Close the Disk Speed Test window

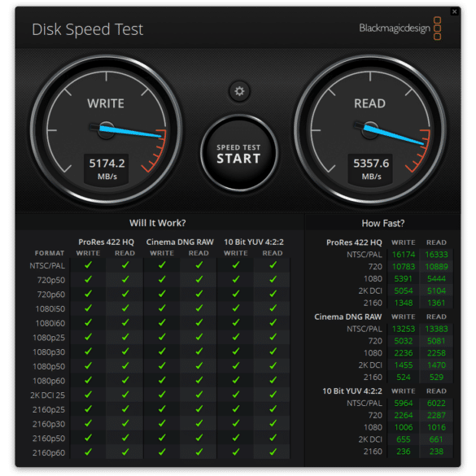[455, 12]
